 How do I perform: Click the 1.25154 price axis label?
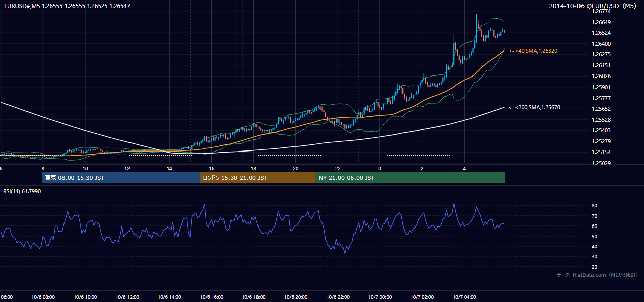601,152
